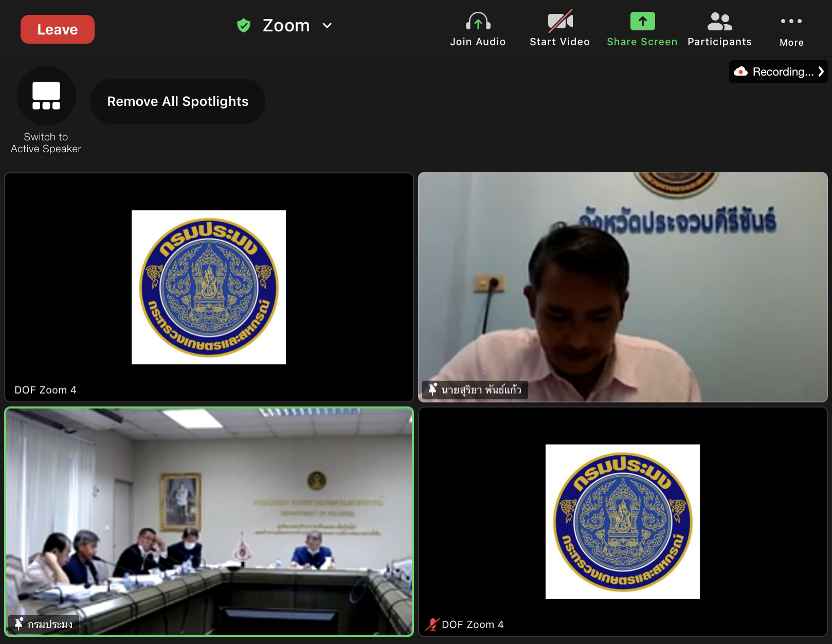Click the name label นายสุริยา พันธ์แก้ว
This screenshot has height=644, width=832.
point(481,390)
